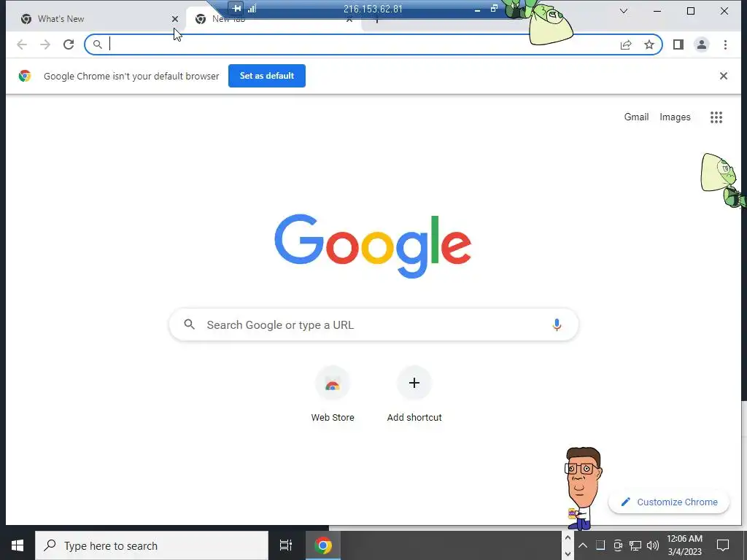Click the taskbar Type here to search box

tap(152, 545)
